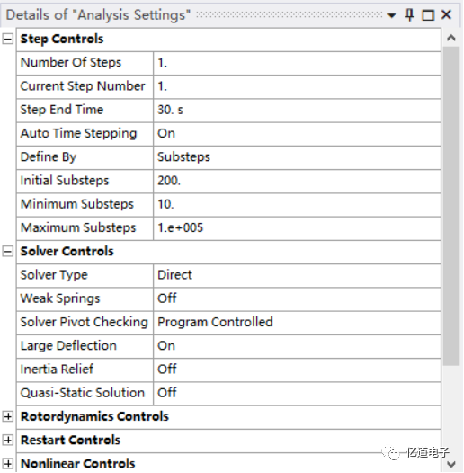Toggle the Large Deflection On value
This screenshot has width=464, height=473.
click(297, 346)
